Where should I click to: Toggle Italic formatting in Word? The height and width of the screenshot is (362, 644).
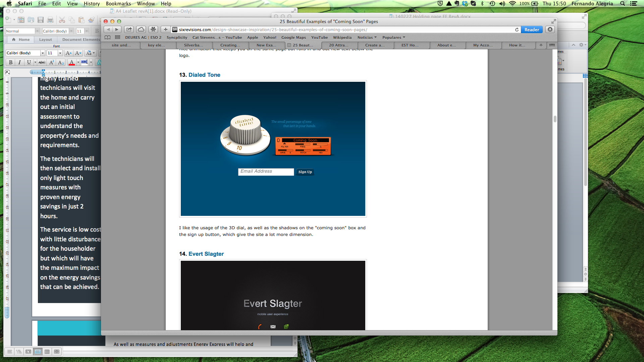point(19,62)
